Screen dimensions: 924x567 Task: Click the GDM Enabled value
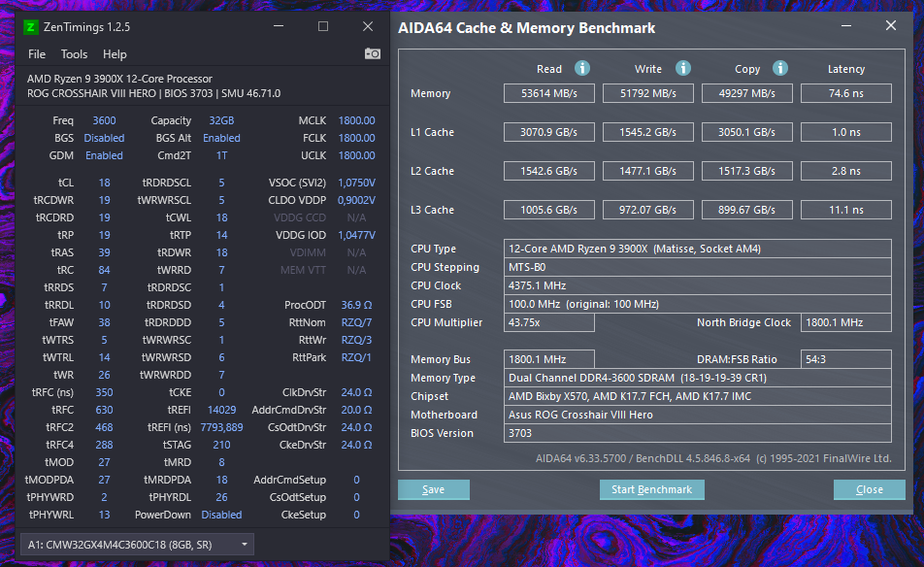coord(104,155)
